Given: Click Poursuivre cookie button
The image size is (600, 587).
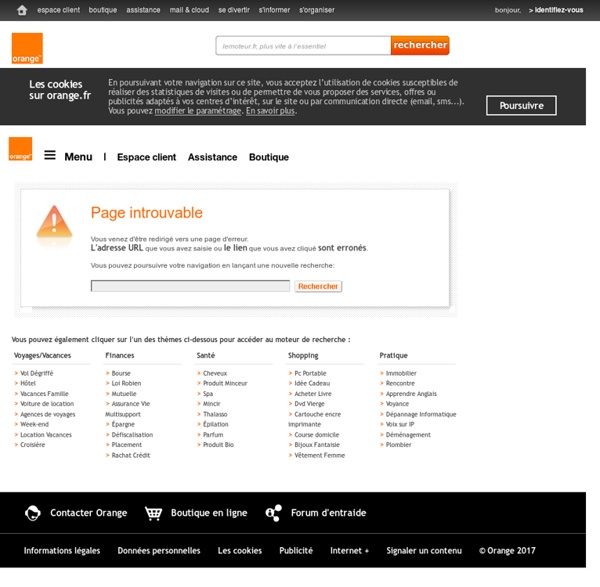Looking at the screenshot, I should click(521, 105).
